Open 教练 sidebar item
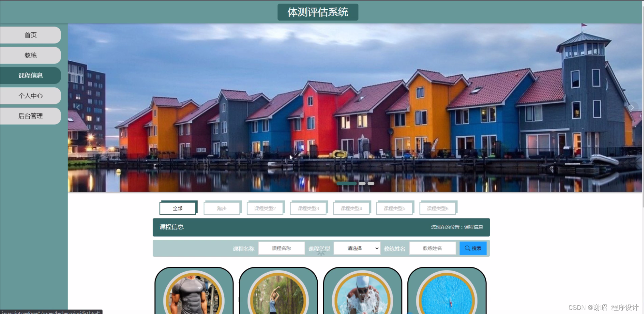The width and height of the screenshot is (644, 314). 30,55
